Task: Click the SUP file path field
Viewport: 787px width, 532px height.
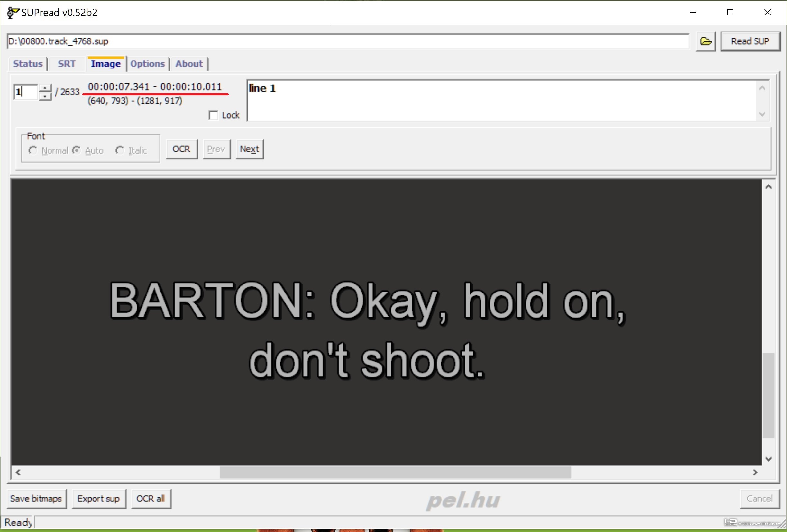Action: 347,41
